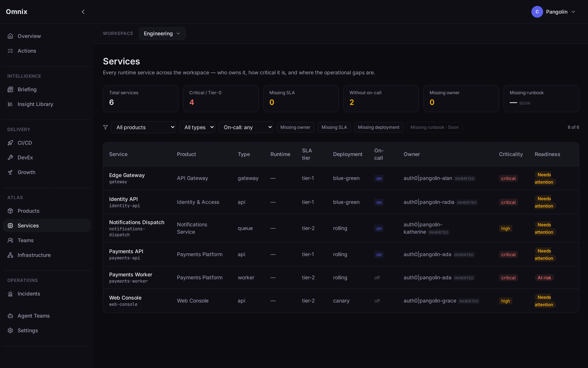Click the Critical / Tier-0 card

coord(221,99)
